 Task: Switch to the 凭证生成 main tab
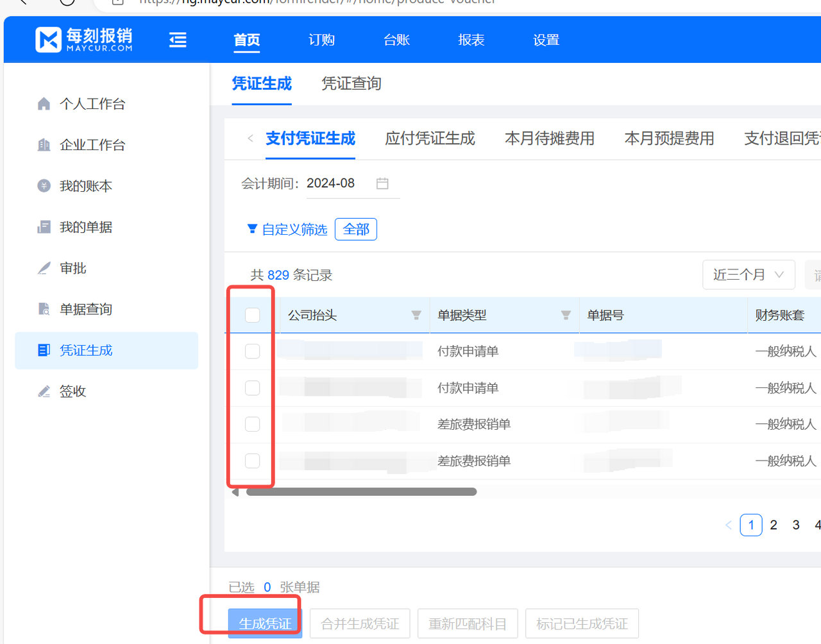coord(262,83)
